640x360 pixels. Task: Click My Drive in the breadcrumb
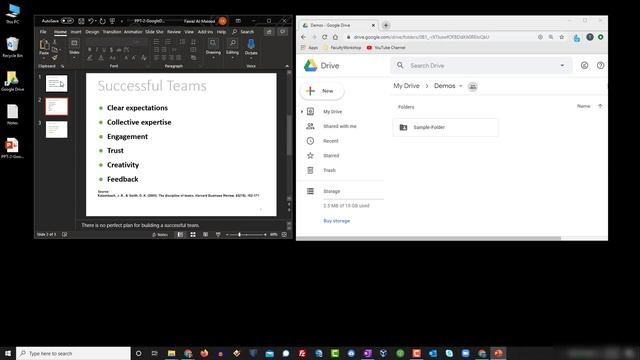pos(406,86)
